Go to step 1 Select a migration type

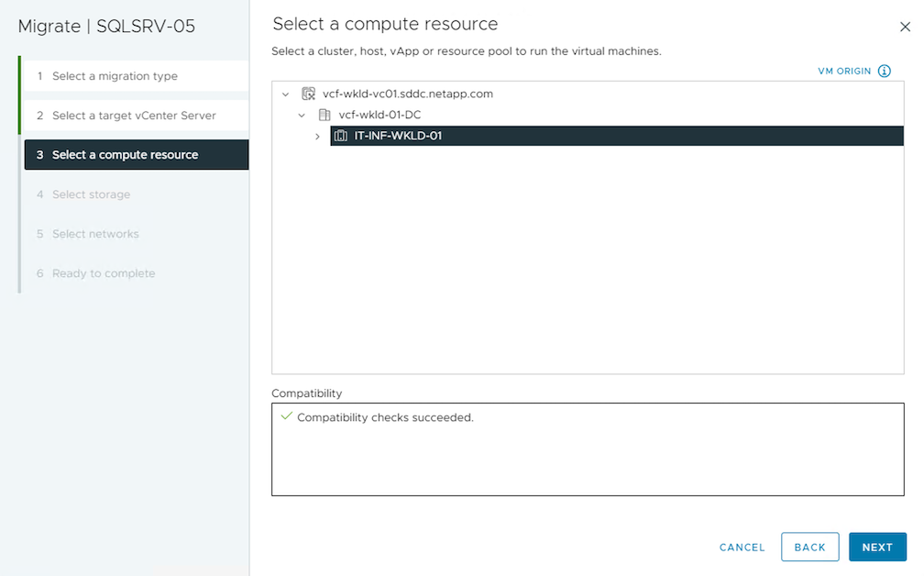point(115,76)
